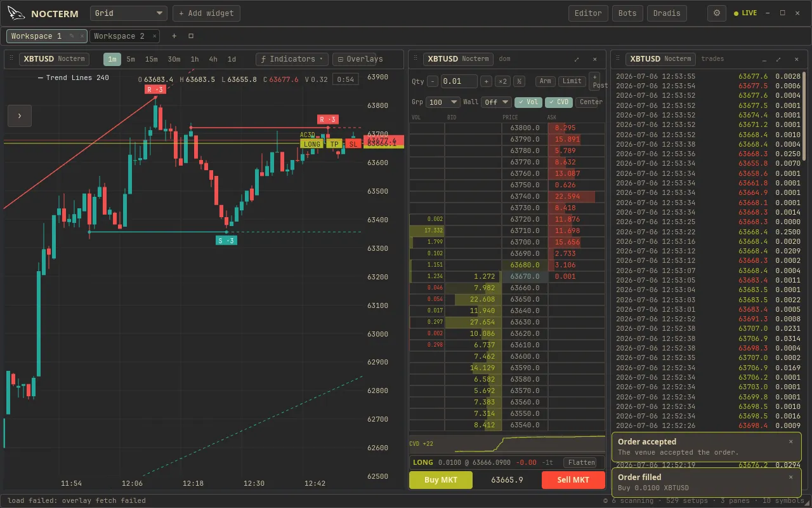This screenshot has height=508, width=812.
Task: Click the square layout icon beside the workspace tabs
Action: pos(191,36)
